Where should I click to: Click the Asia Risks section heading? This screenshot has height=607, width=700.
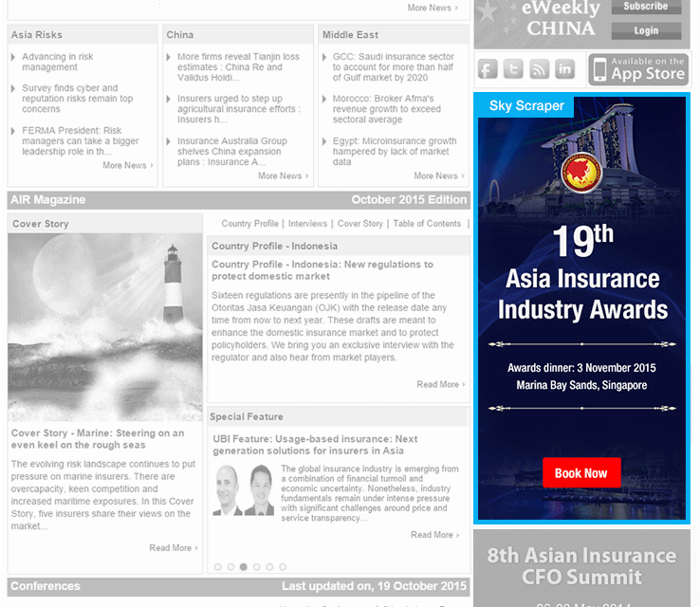coord(37,35)
